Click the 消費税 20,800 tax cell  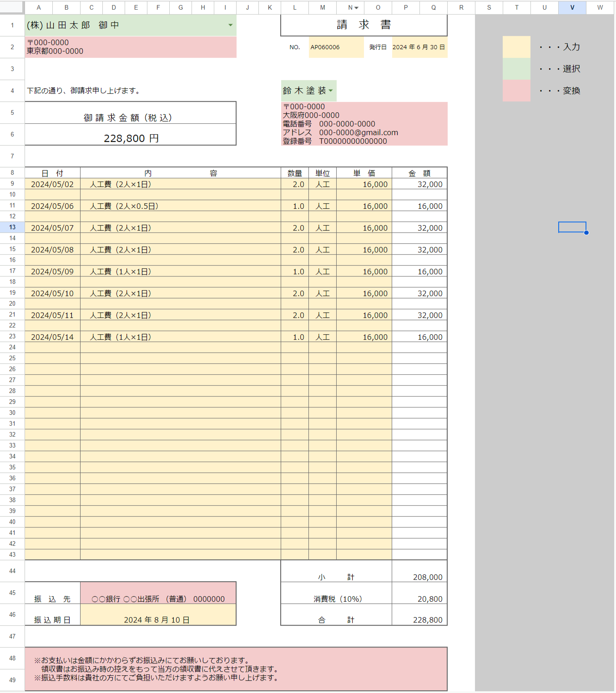(419, 593)
